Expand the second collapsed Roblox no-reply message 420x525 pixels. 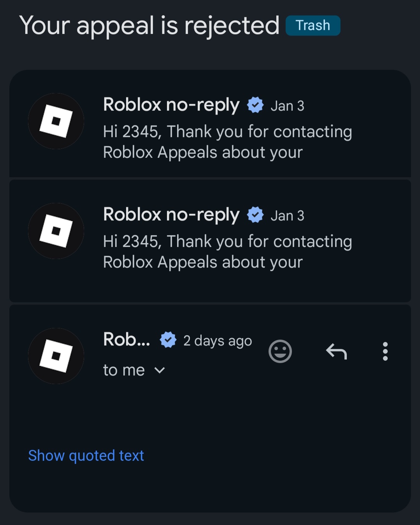(x=210, y=241)
